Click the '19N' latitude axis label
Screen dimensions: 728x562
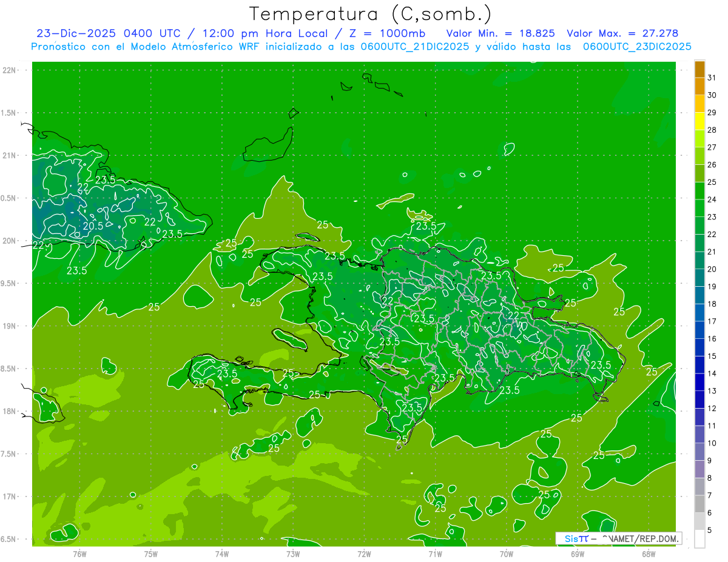click(x=9, y=326)
